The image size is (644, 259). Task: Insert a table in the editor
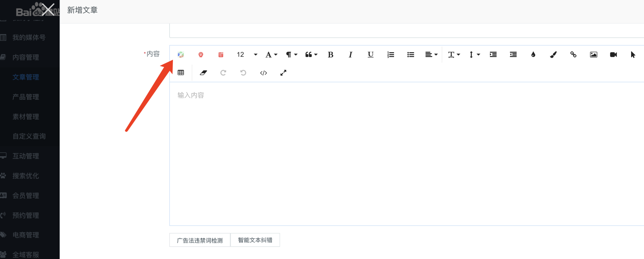tap(181, 73)
